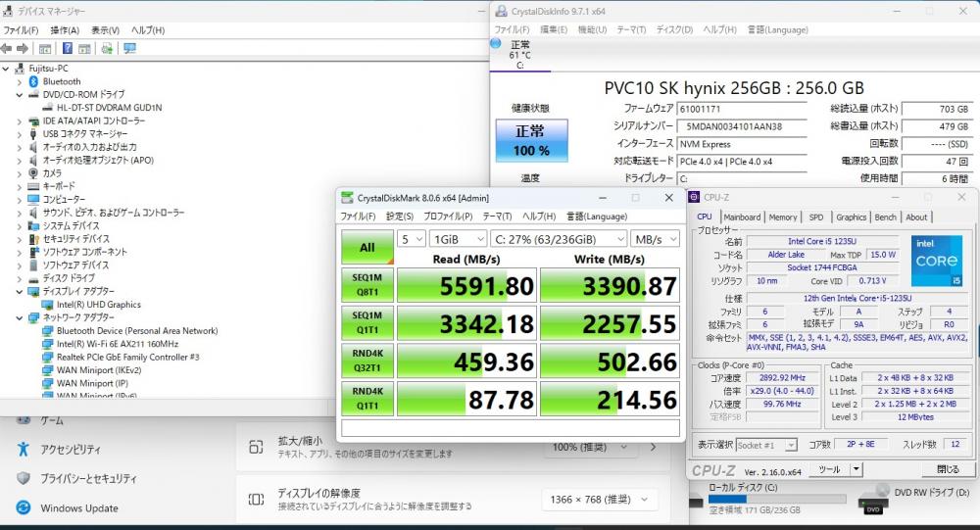Click the green All benchmark button
Image resolution: width=980 pixels, height=530 pixels.
[x=367, y=247]
